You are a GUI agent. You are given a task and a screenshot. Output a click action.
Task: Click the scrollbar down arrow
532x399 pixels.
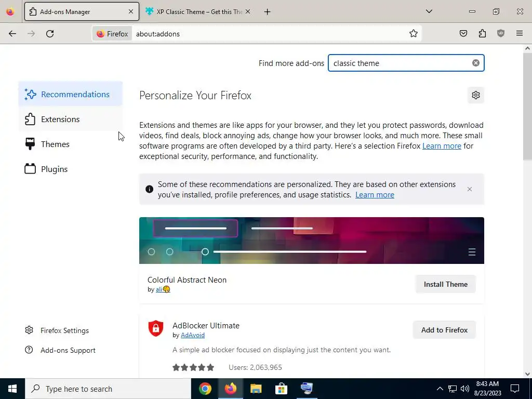pyautogui.click(x=527, y=374)
